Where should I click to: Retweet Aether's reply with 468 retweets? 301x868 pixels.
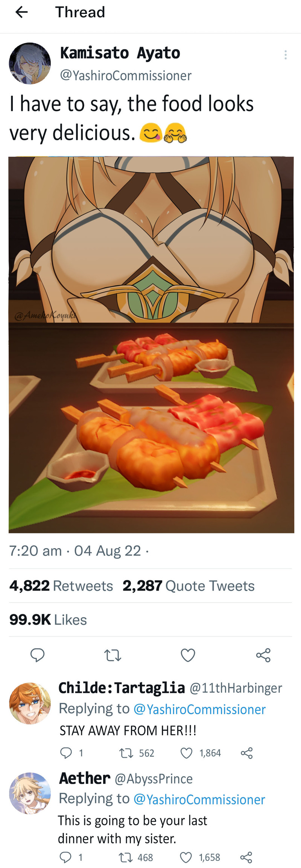point(125,857)
